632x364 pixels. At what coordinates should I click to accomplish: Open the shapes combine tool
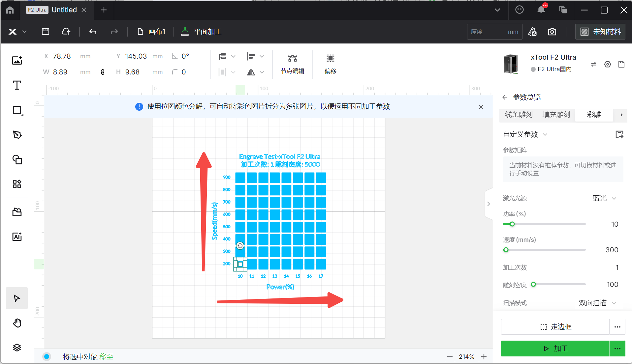point(17,159)
